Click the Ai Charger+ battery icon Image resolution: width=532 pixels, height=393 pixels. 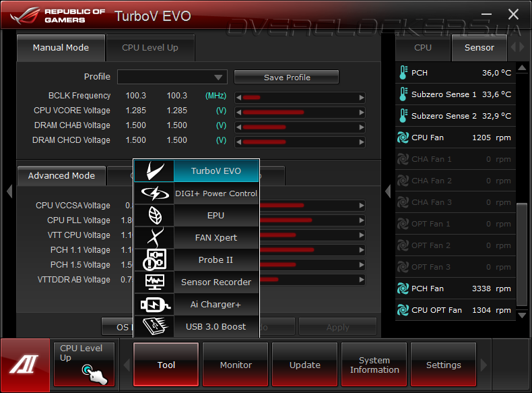154,304
